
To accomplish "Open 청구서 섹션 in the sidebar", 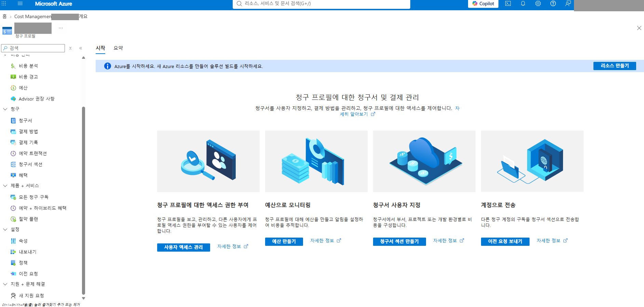I will [x=30, y=164].
